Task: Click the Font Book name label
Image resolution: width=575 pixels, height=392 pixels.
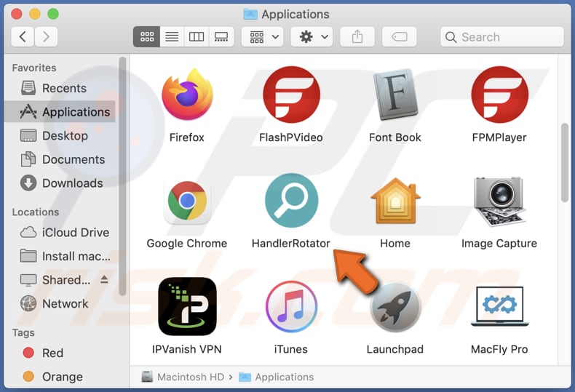Action: 395,137
